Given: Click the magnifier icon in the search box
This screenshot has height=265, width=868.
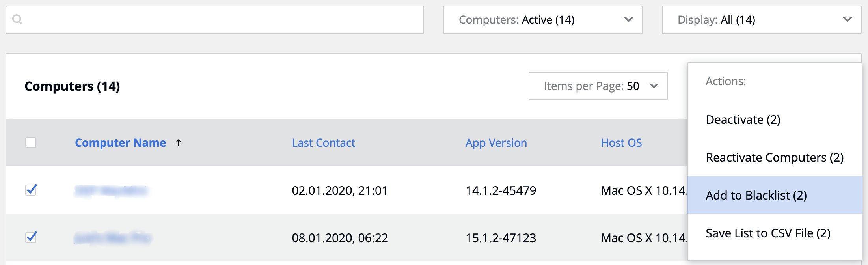Looking at the screenshot, I should click(17, 19).
